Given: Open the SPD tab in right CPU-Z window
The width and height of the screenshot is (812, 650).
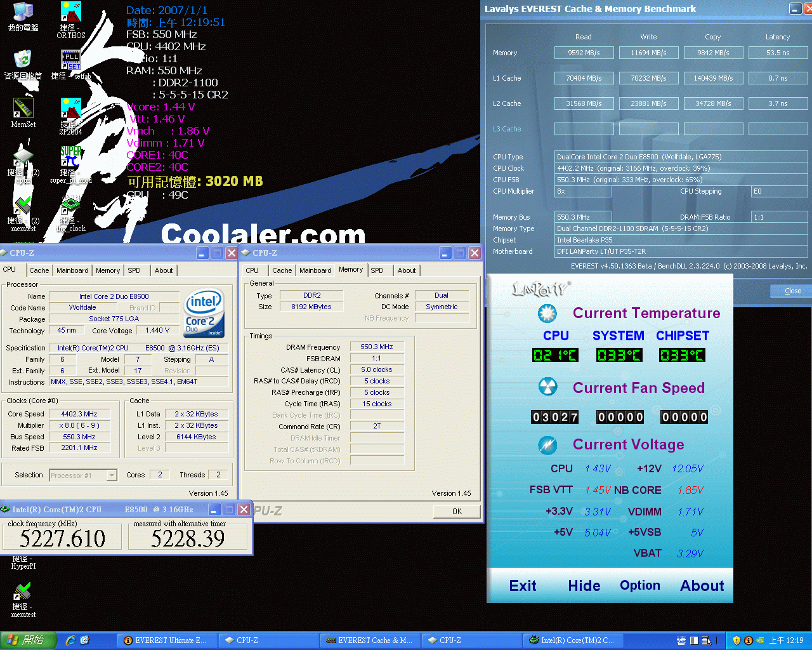Looking at the screenshot, I should coord(377,270).
